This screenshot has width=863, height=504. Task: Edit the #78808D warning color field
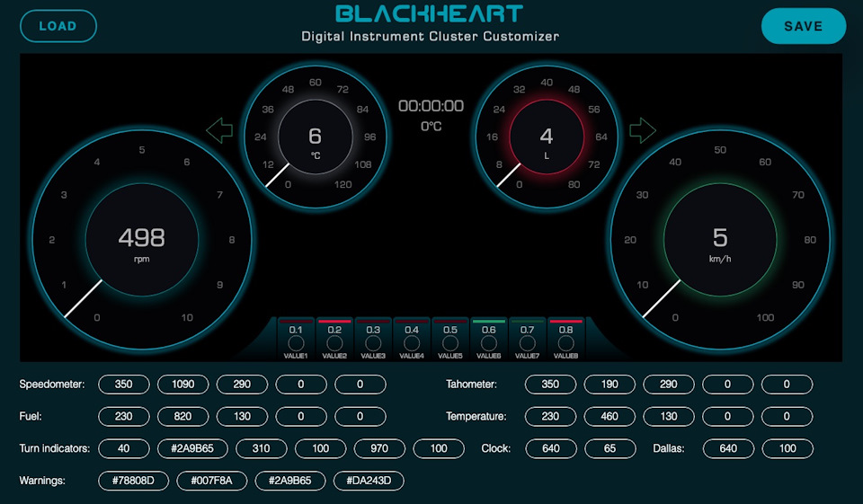[133, 481]
